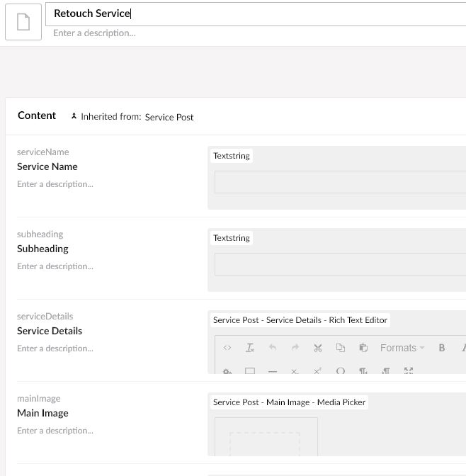
Task: Click the superscript icon
Action: 317,371
